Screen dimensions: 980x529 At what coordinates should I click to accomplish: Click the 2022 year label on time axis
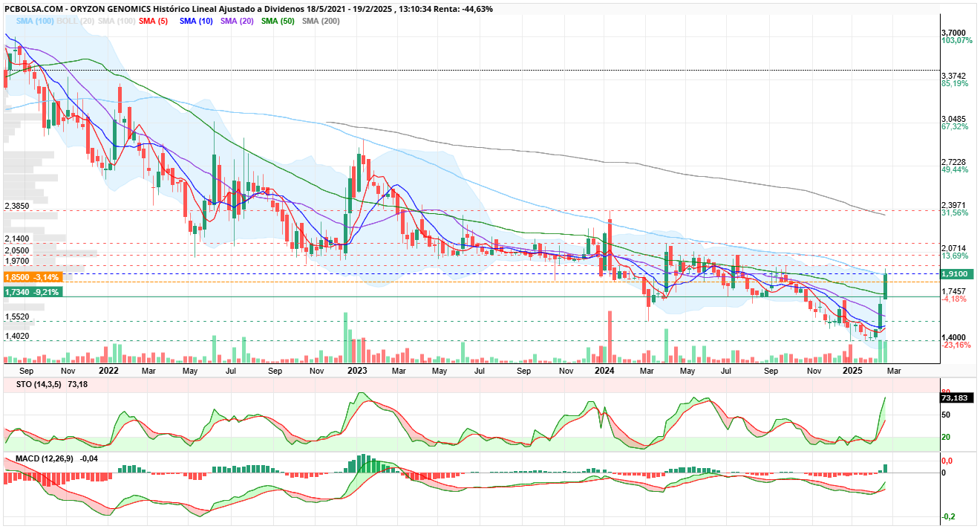point(108,370)
